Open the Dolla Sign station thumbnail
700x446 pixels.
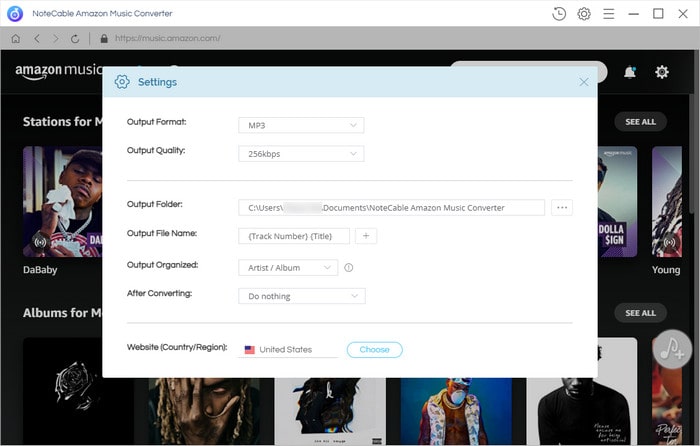(617, 202)
